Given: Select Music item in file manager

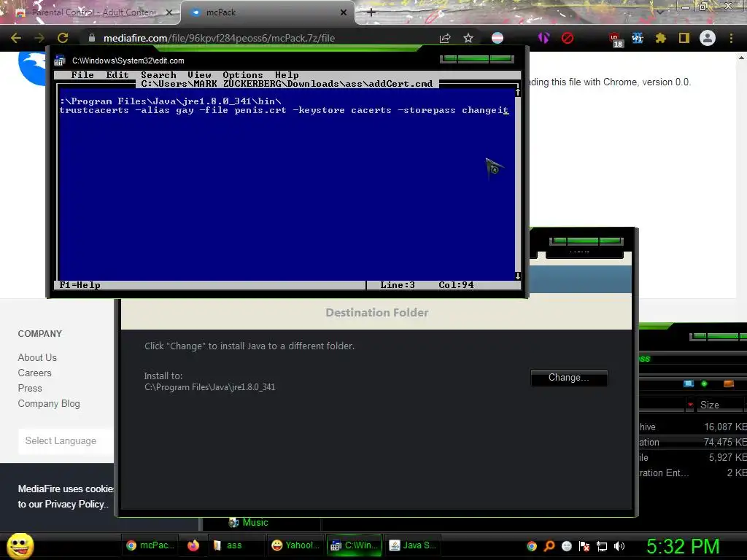Looking at the screenshot, I should point(248,522).
